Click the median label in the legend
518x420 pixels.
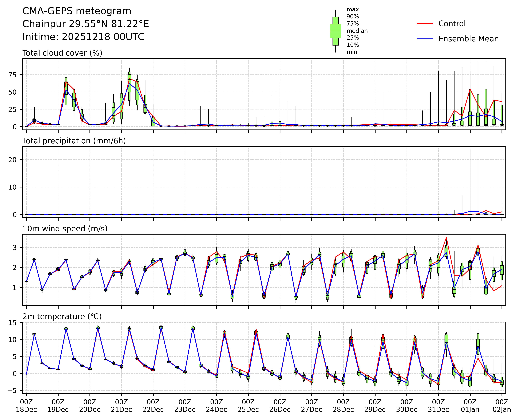(357, 31)
